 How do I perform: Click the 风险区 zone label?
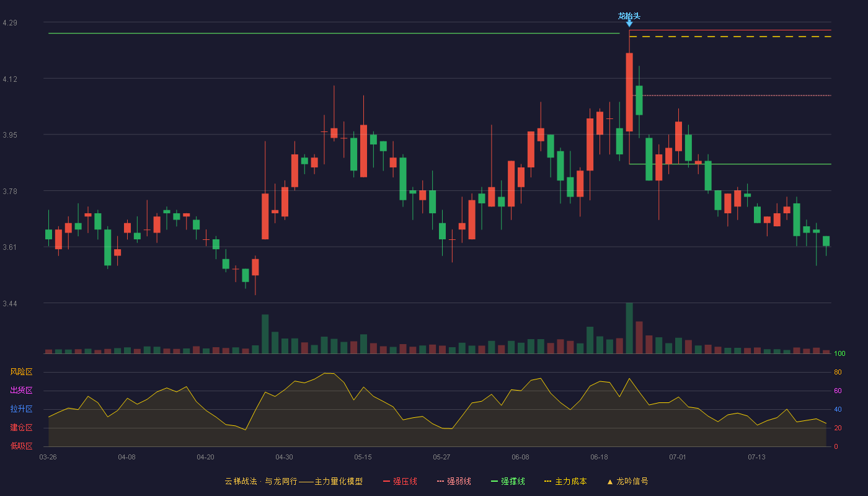[x=21, y=372]
